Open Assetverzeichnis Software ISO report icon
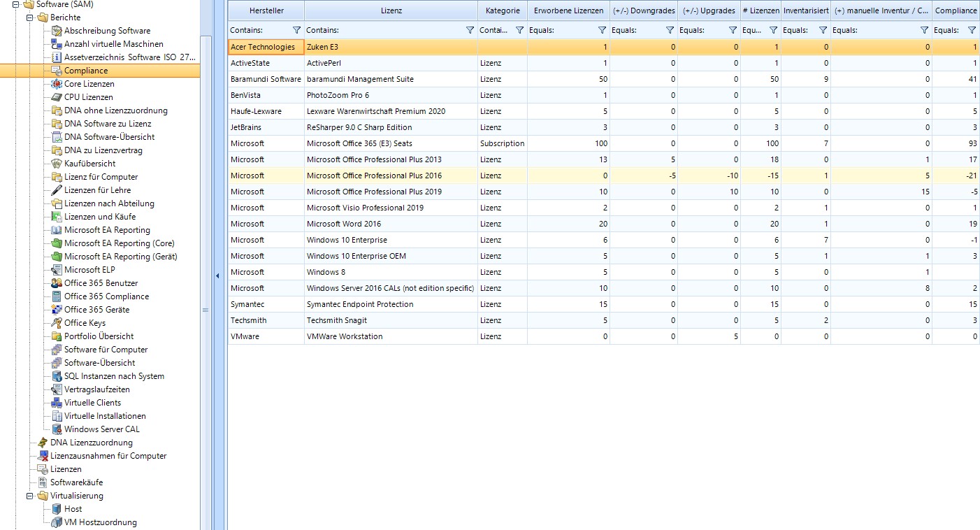980x530 pixels. point(57,57)
